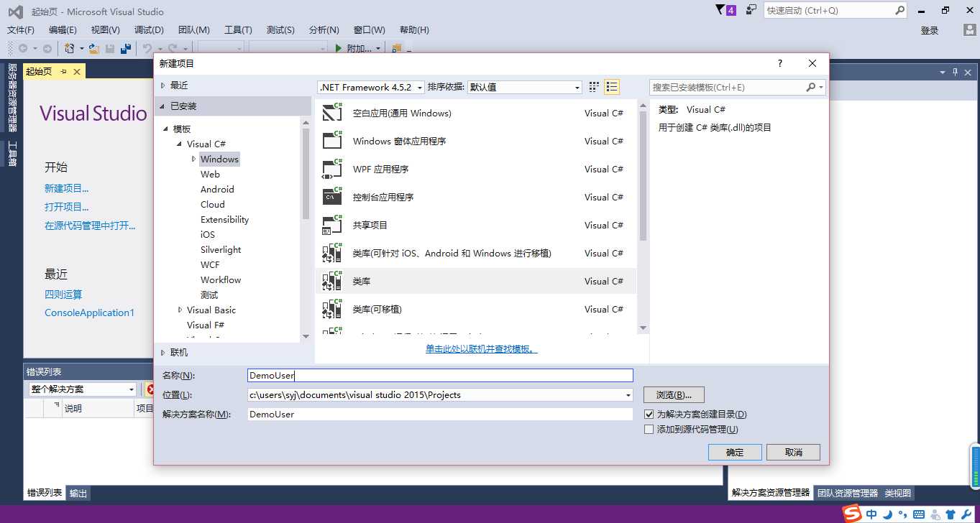Screen dimensions: 980x523
Task: Click the search magnifier in template search box
Action: point(811,87)
